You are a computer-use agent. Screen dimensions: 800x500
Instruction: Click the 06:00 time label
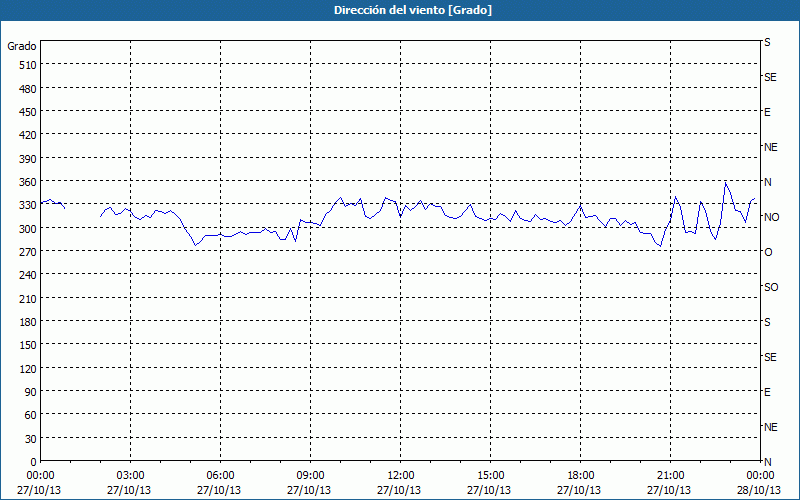220,476
